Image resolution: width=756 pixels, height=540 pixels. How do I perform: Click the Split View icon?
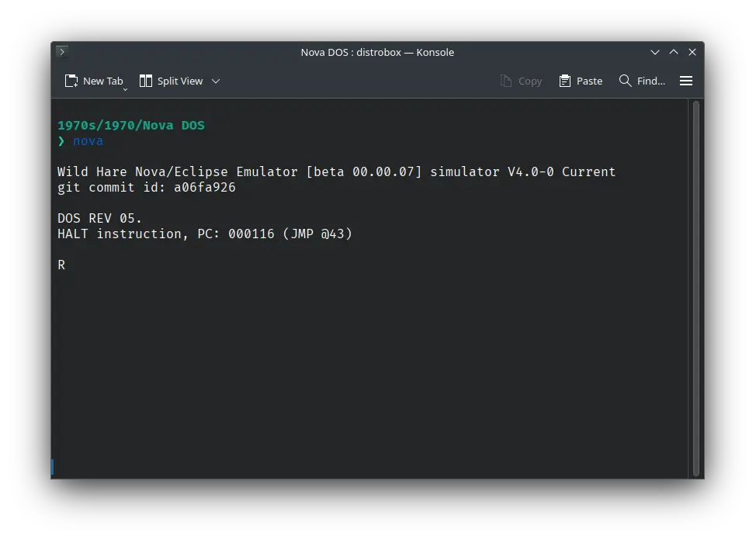pyautogui.click(x=146, y=81)
